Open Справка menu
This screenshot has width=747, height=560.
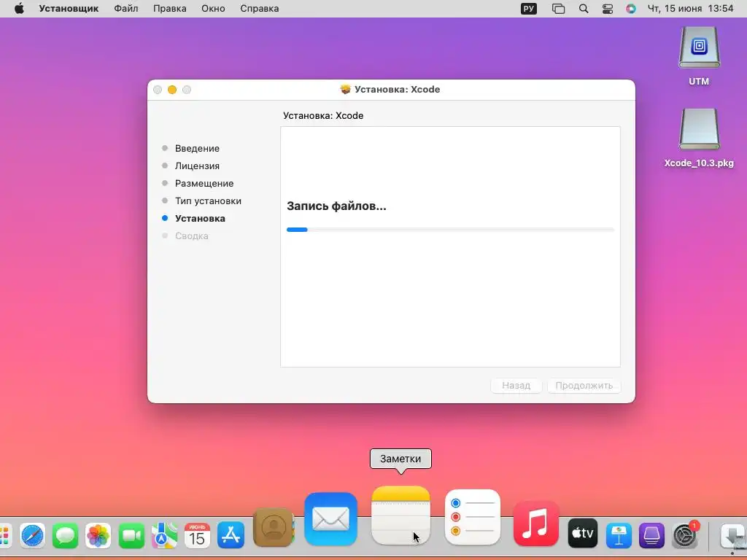click(259, 9)
